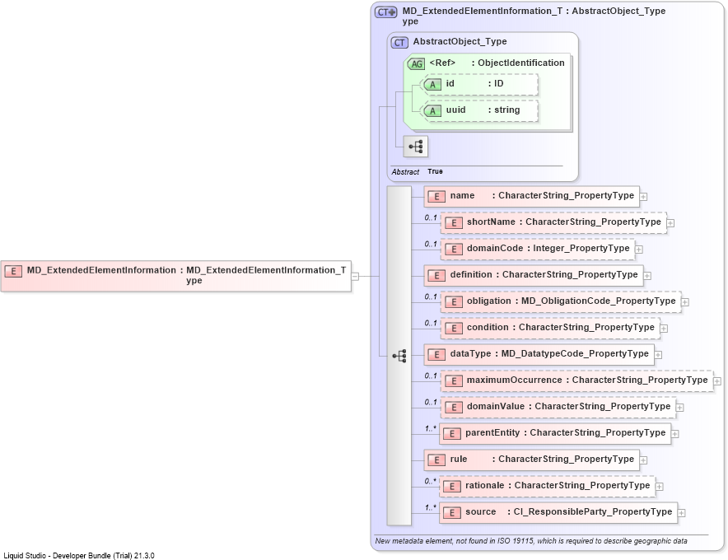Image resolution: width=728 pixels, height=560 pixels.
Task: Expand the dataType element node
Action: (x=658, y=355)
